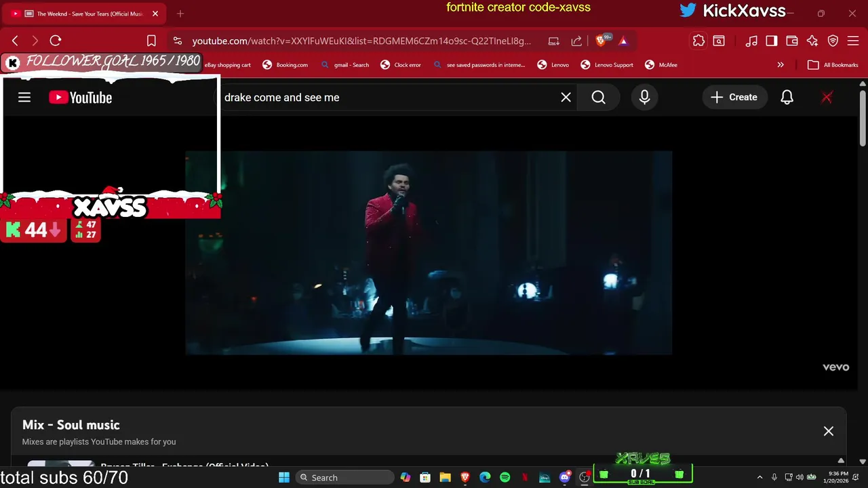The height and width of the screenshot is (488, 868).
Task: Expand system tray hidden icons chevron
Action: tap(759, 478)
